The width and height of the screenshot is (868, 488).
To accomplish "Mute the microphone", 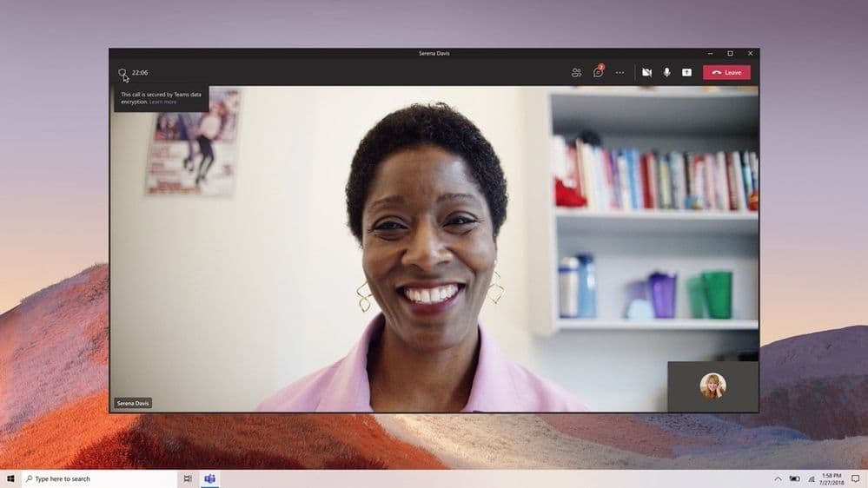I will (667, 72).
